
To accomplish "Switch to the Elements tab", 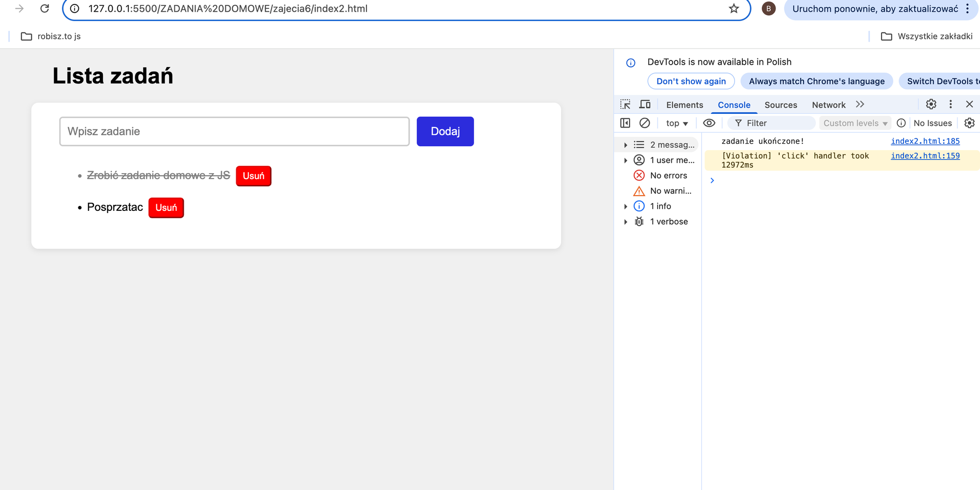I will pyautogui.click(x=684, y=105).
